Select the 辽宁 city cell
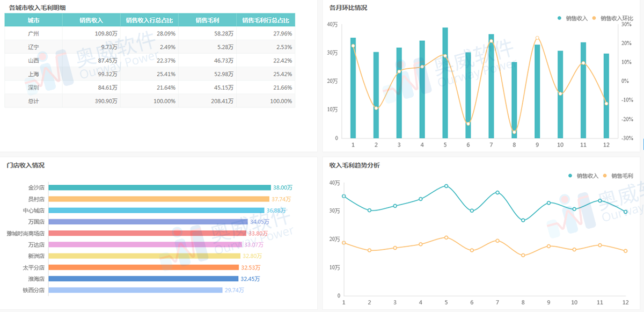This screenshot has width=644, height=312. [33, 47]
